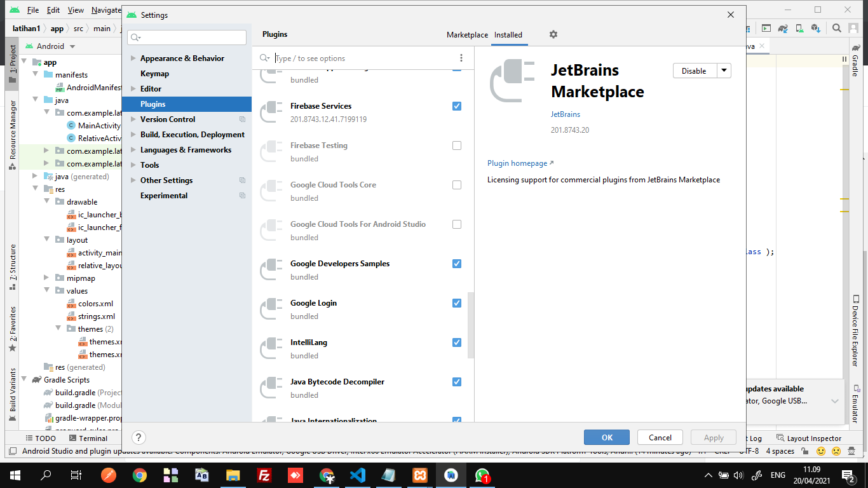Open the Edit menu
The width and height of the screenshot is (868, 488).
coord(53,10)
